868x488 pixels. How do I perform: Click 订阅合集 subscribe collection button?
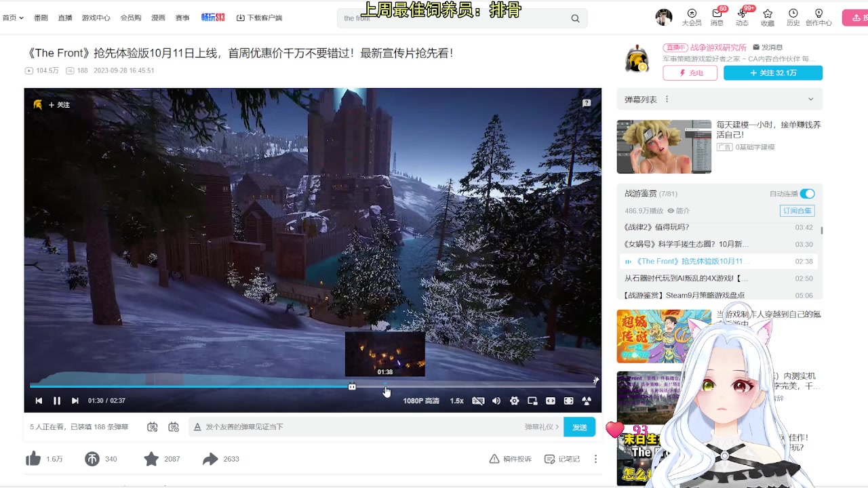(797, 211)
